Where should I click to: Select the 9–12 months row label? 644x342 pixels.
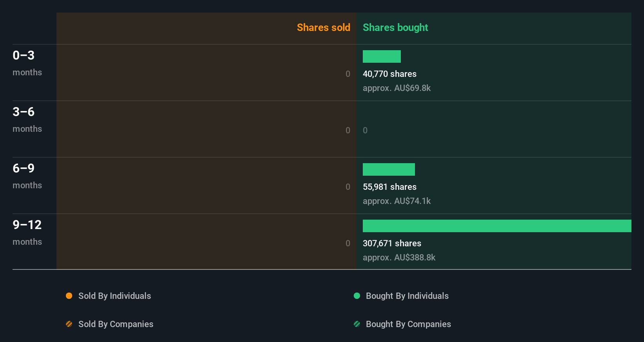pos(27,233)
